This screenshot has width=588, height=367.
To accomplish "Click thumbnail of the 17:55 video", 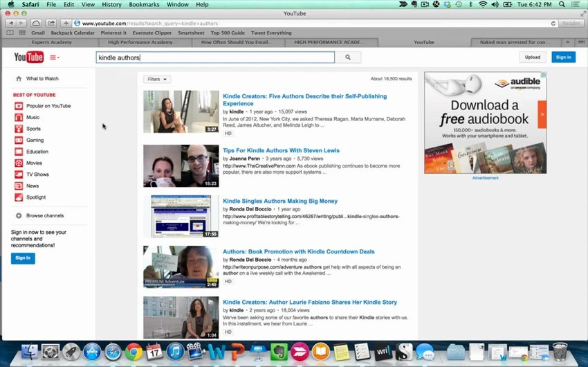I will pyautogui.click(x=181, y=216).
